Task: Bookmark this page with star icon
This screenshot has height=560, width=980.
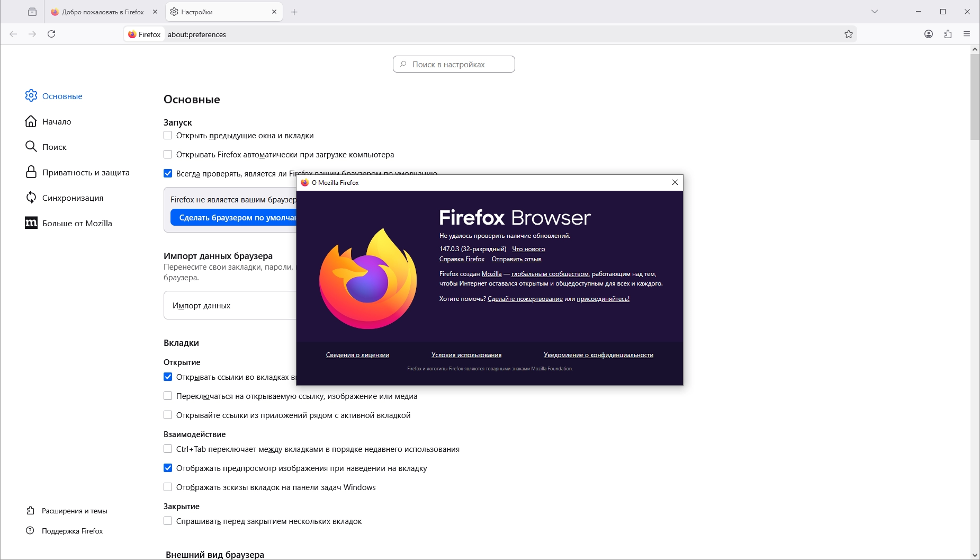Action: coord(849,34)
